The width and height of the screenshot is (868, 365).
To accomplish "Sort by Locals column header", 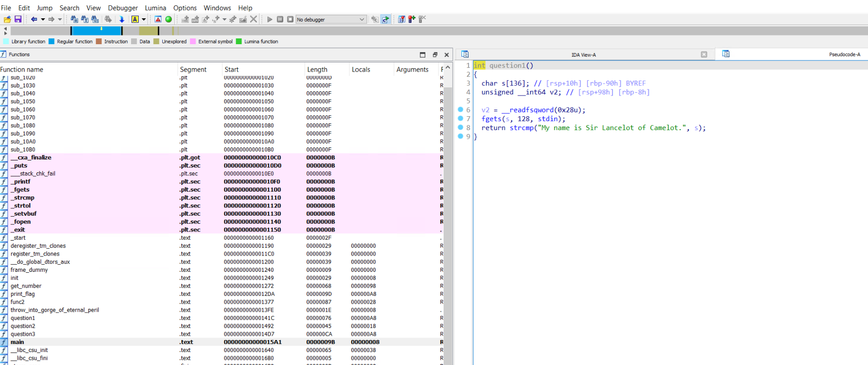I will pyautogui.click(x=372, y=69).
